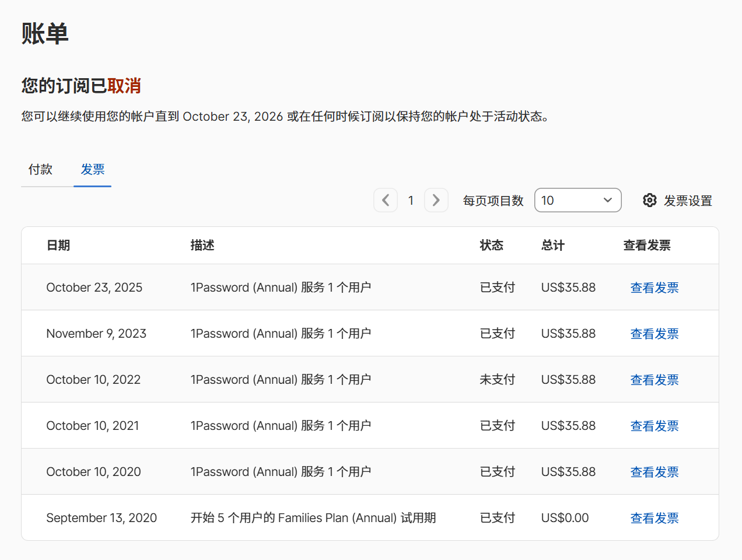Viewport: 742px width, 560px height.
Task: Click the 描述 column header
Action: pyautogui.click(x=202, y=245)
